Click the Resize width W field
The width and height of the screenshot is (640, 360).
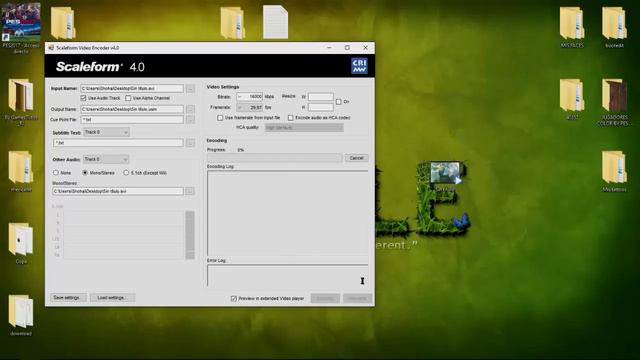(x=320, y=97)
